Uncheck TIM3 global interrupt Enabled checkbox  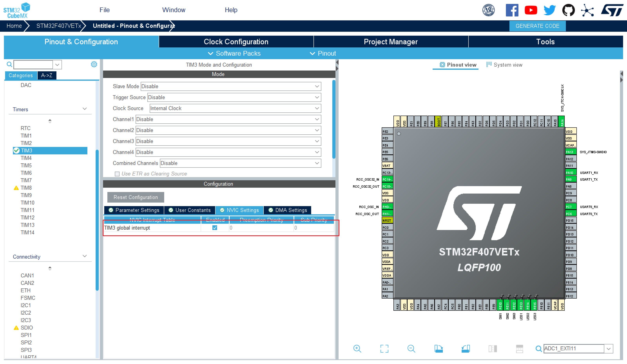pos(215,228)
